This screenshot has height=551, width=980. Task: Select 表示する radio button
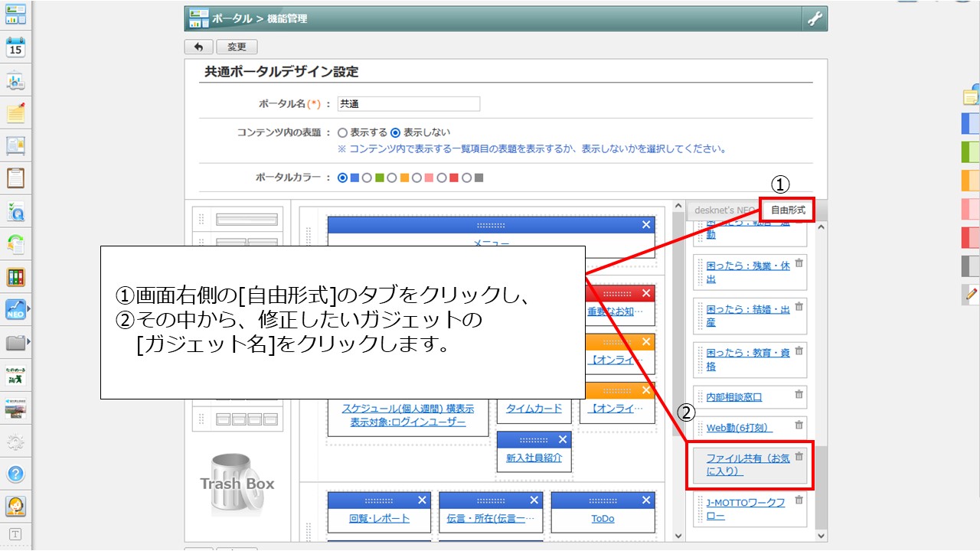point(343,132)
